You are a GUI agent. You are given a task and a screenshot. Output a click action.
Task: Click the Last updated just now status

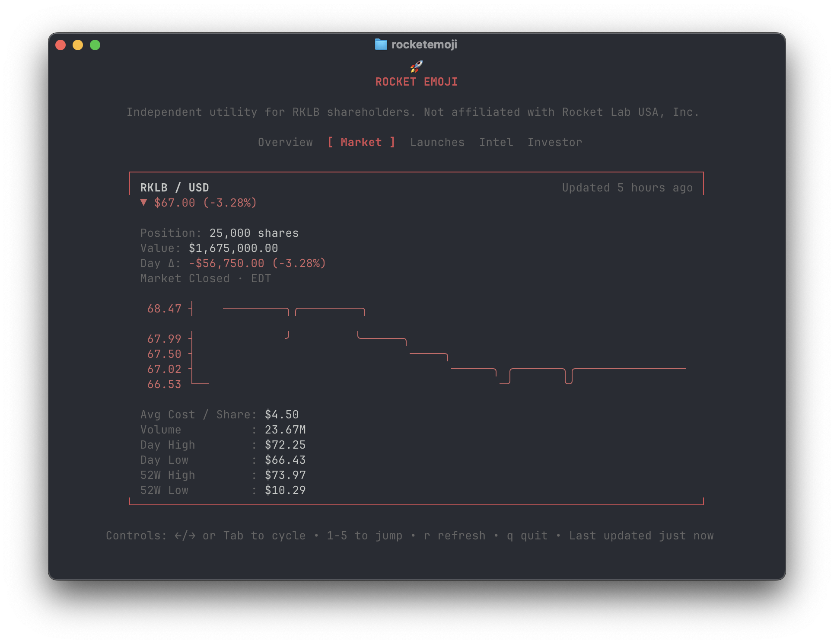pyautogui.click(x=641, y=536)
